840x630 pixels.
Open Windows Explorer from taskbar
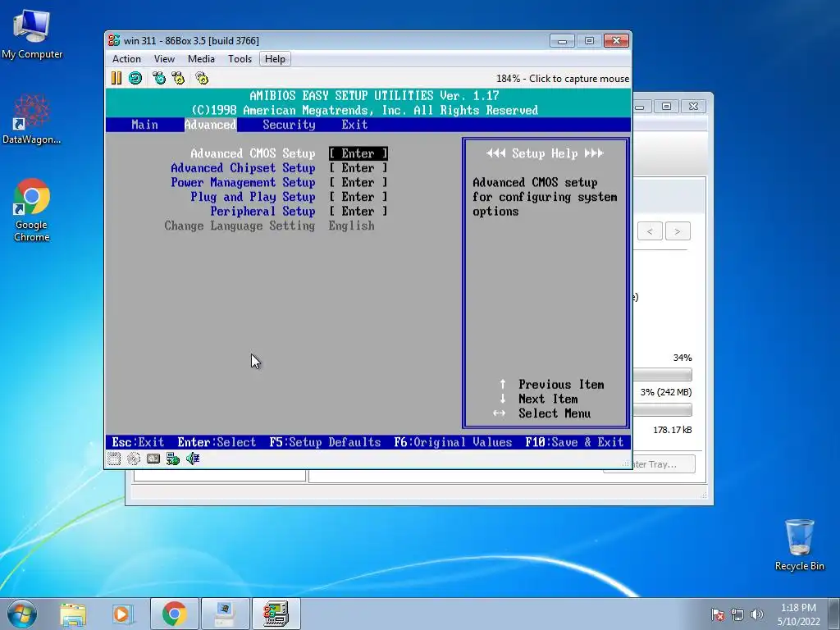tap(73, 614)
